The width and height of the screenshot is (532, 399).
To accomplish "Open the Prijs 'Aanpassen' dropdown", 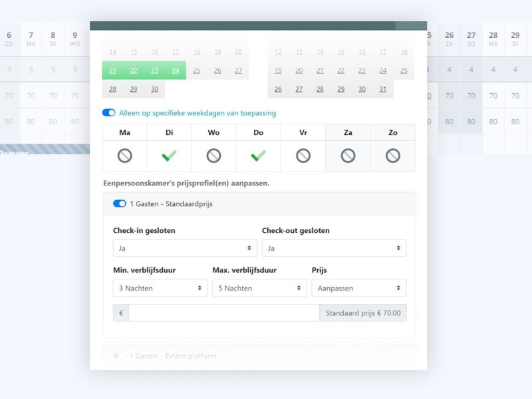I will [x=358, y=288].
